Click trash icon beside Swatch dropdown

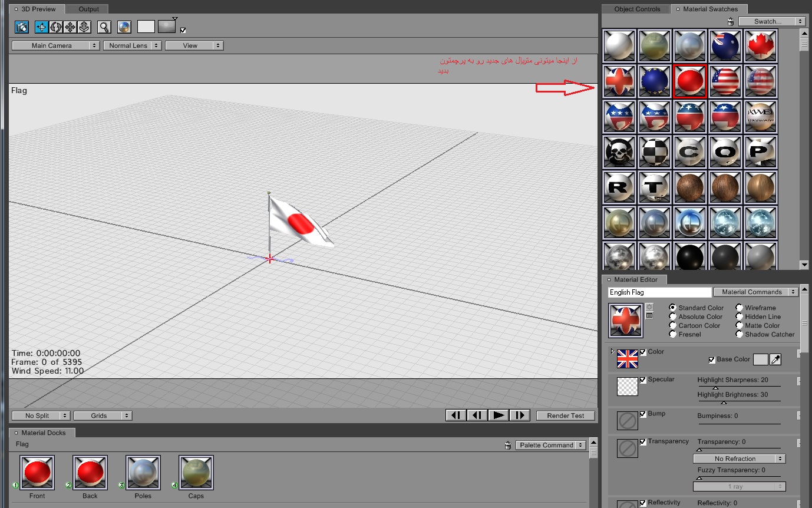tap(731, 21)
